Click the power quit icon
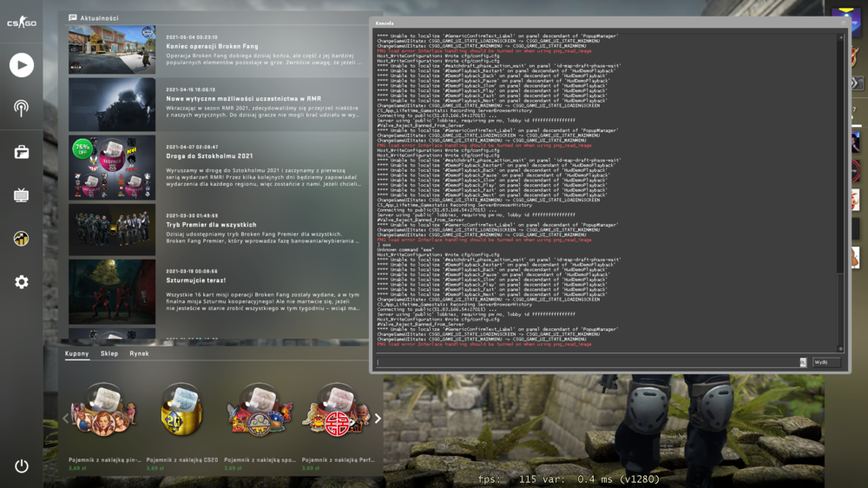Screen dimensions: 868x488 point(22,465)
